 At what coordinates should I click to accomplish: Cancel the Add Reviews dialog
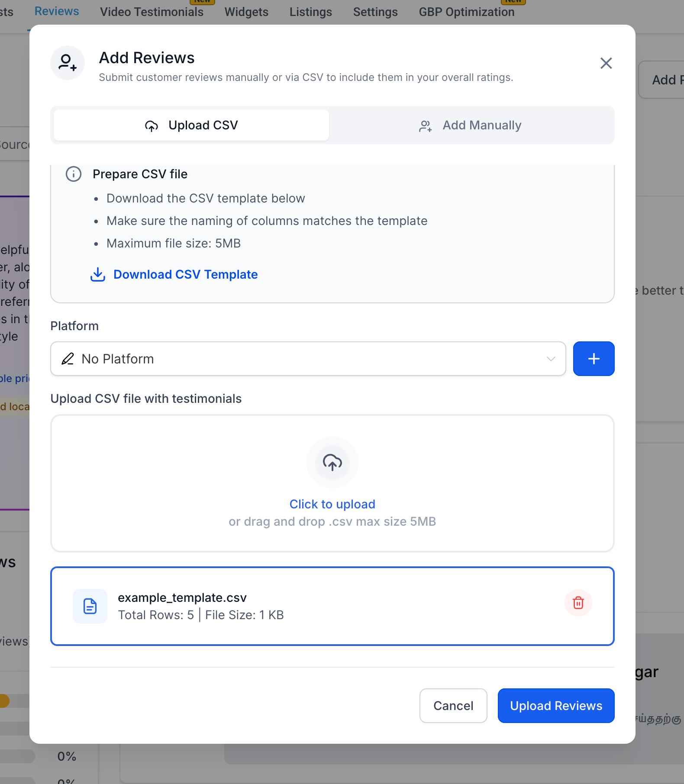[x=453, y=706]
